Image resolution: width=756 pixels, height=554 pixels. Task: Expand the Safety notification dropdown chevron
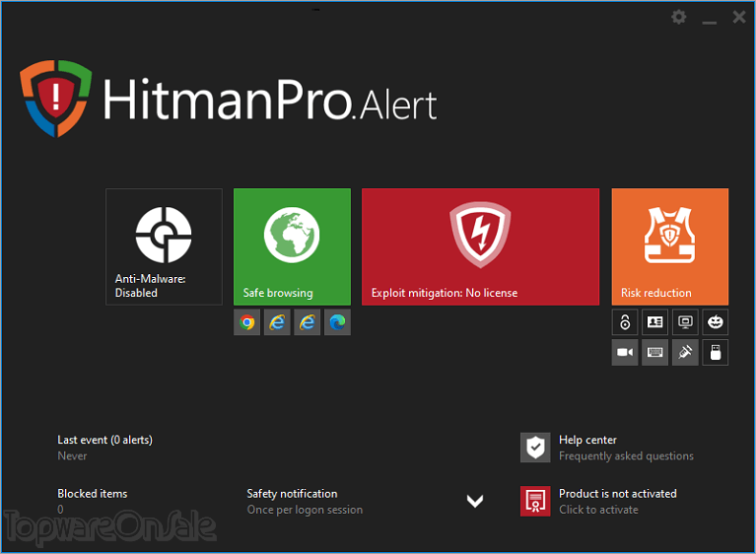[475, 501]
